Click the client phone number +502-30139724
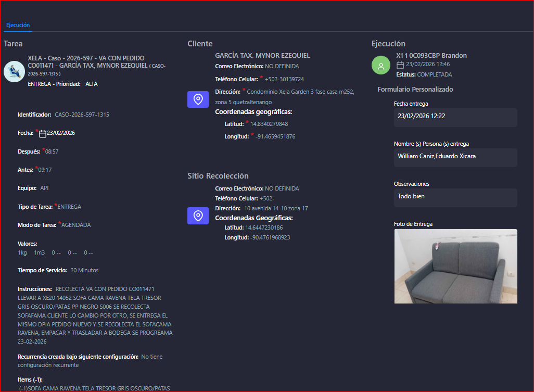534x392 pixels. click(x=284, y=79)
